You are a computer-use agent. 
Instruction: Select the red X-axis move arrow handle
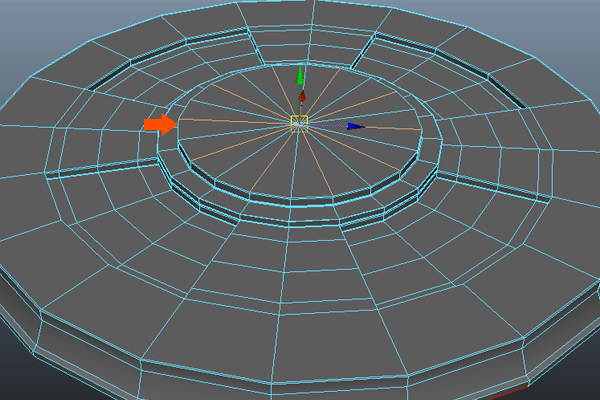click(x=303, y=96)
